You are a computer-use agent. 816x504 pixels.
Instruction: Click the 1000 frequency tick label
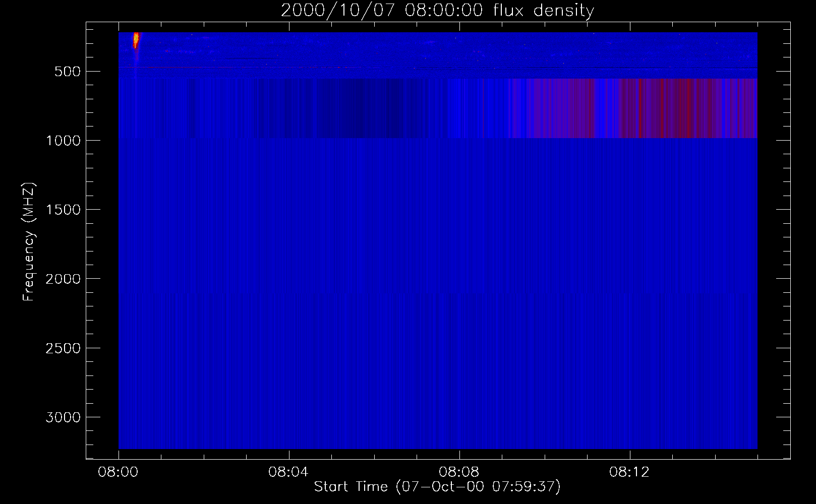click(x=63, y=141)
